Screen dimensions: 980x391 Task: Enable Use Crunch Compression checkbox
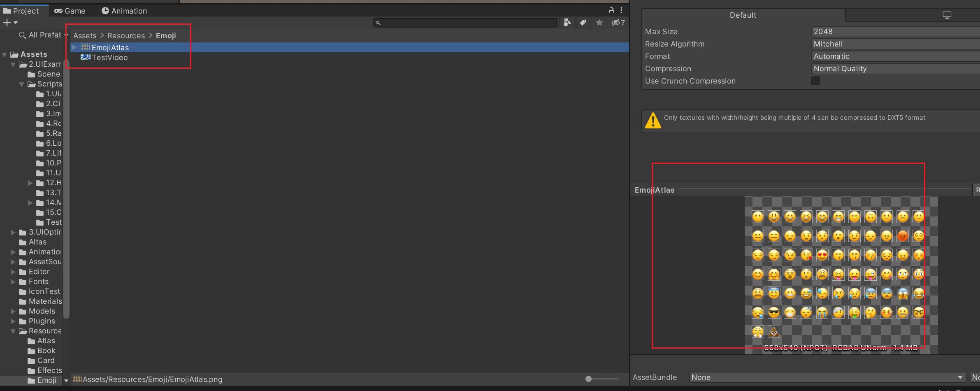click(815, 81)
